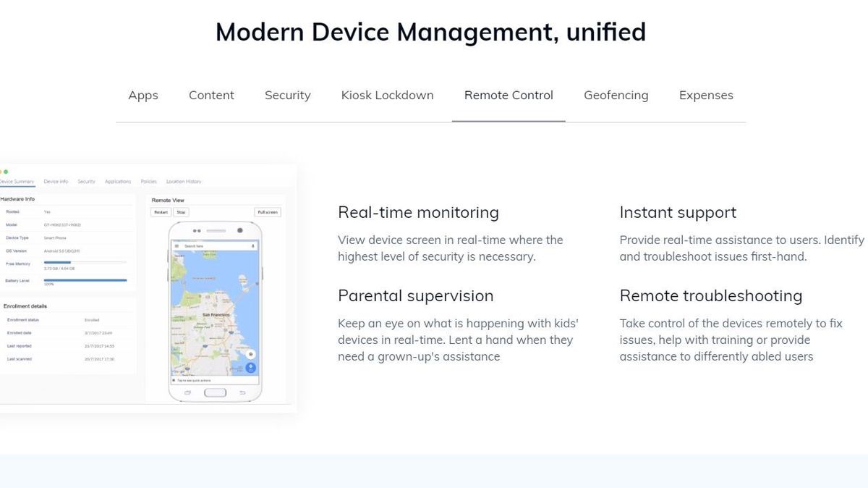Tap the microphone icon in the search bar

tap(252, 244)
